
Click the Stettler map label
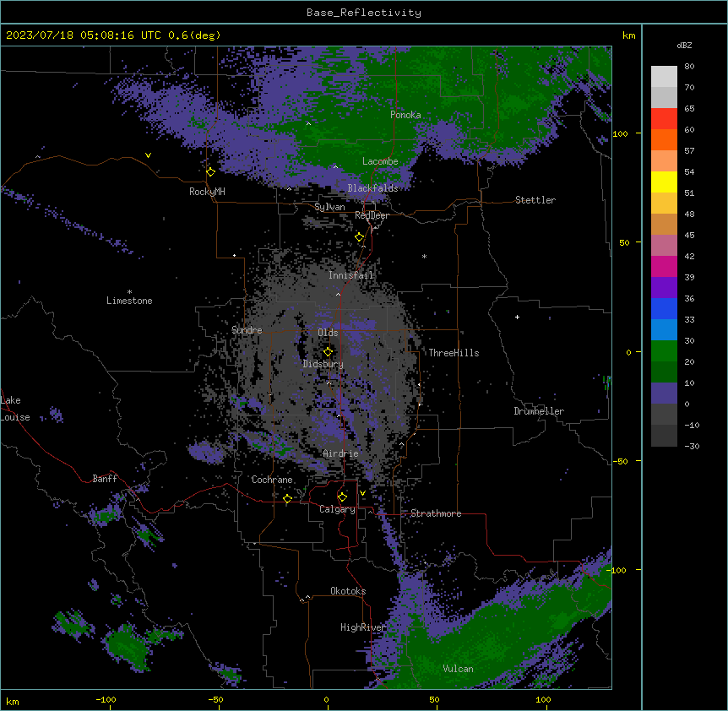tap(535, 200)
